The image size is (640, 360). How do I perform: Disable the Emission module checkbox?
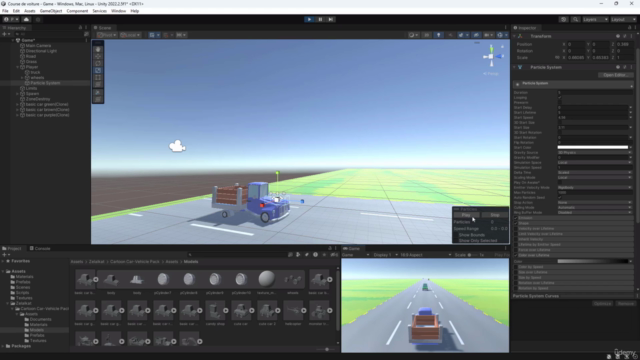pyautogui.click(x=516, y=218)
